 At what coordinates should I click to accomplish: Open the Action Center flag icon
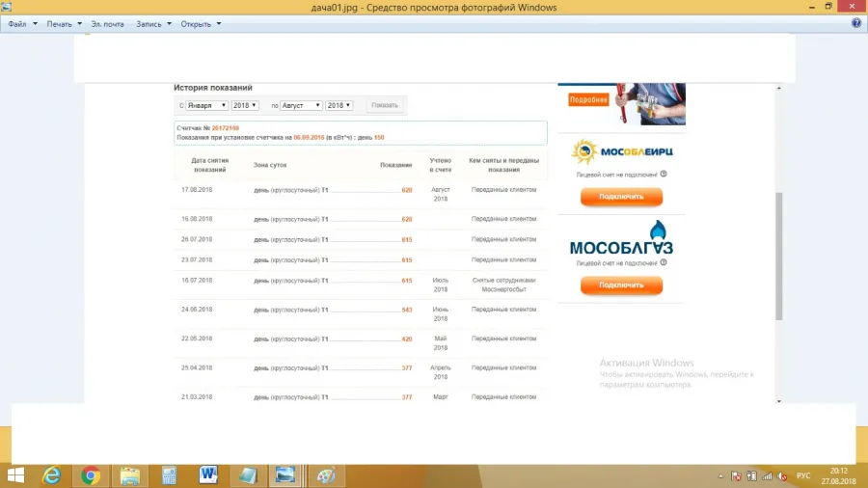[736, 475]
